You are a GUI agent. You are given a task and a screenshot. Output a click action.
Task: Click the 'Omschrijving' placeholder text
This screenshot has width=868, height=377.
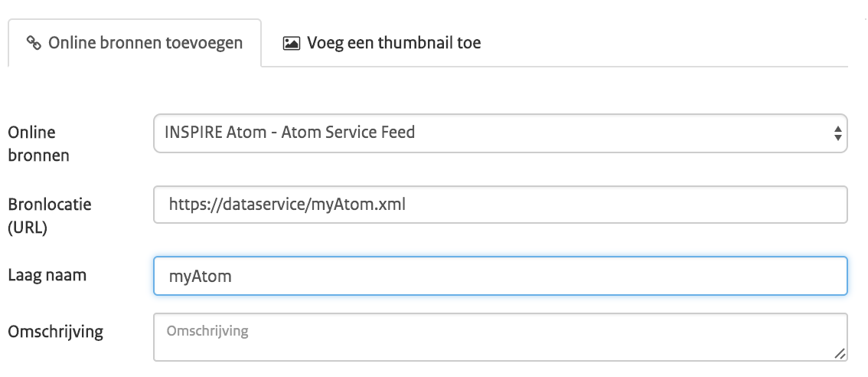click(x=207, y=331)
